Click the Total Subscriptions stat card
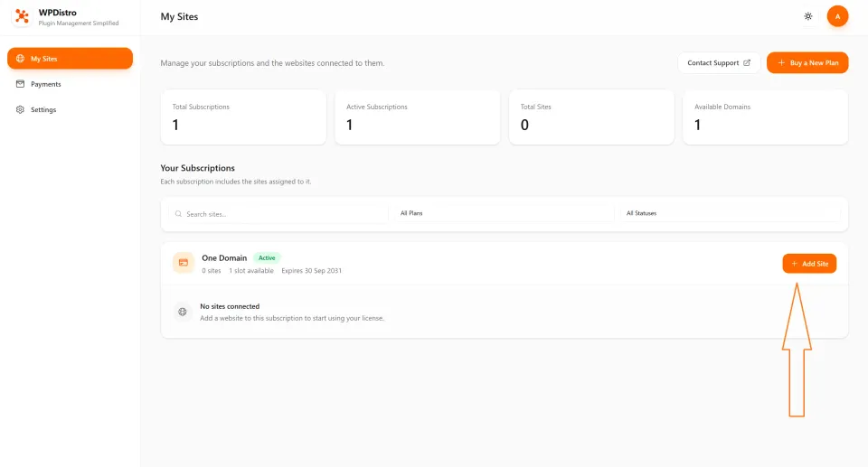868x467 pixels. (243, 117)
